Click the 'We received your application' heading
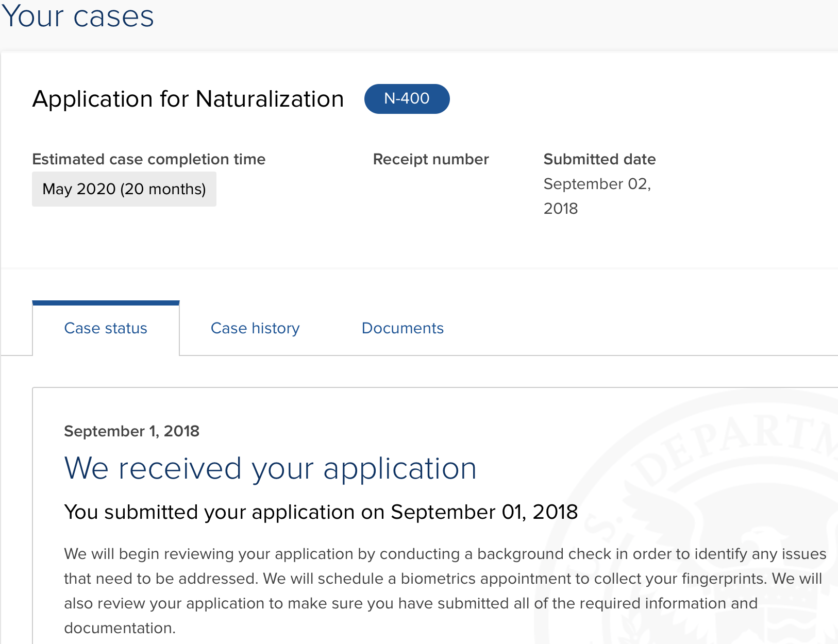 (271, 468)
